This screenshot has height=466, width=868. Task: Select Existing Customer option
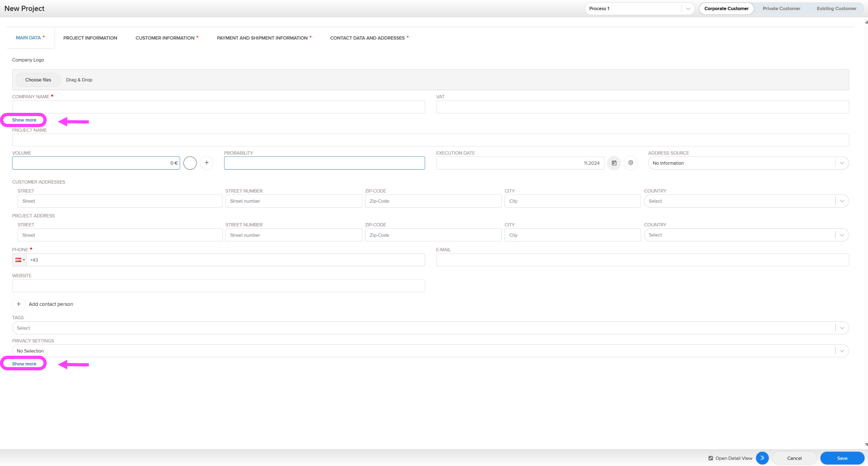[x=836, y=8]
